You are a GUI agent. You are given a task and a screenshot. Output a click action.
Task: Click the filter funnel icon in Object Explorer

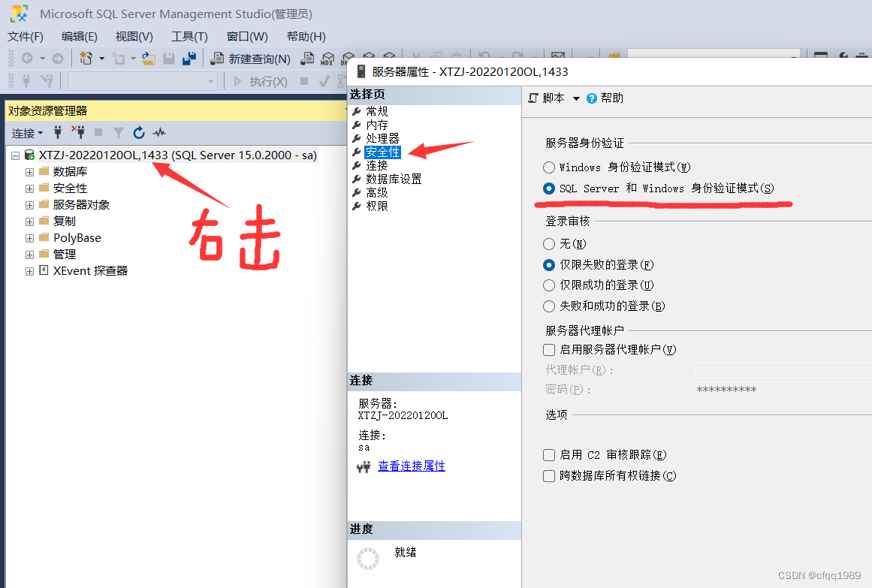119,132
